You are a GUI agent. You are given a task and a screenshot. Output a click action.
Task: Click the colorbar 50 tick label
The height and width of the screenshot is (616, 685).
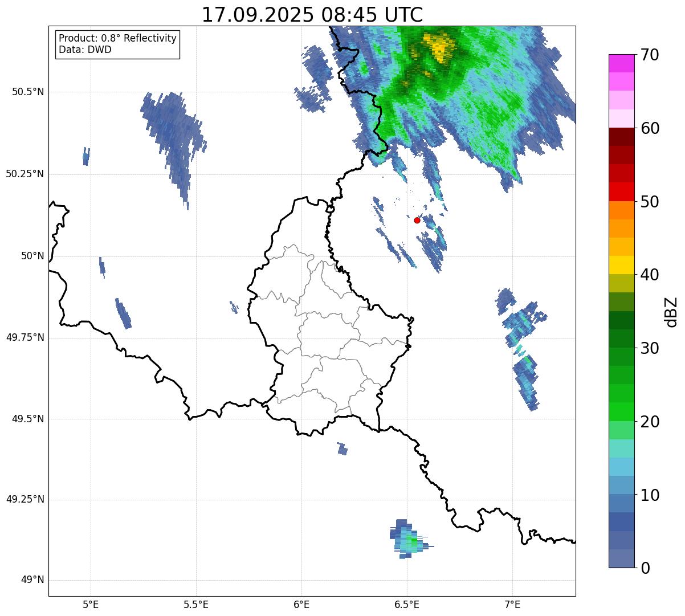click(x=650, y=202)
